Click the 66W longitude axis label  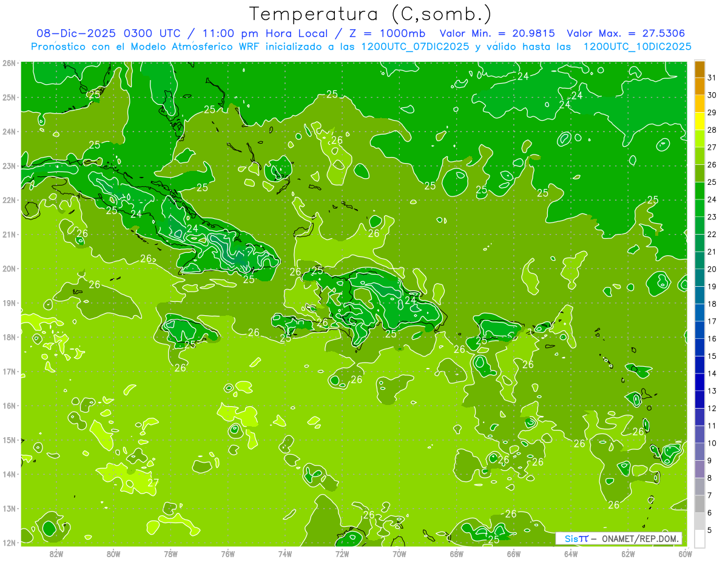[514, 553]
